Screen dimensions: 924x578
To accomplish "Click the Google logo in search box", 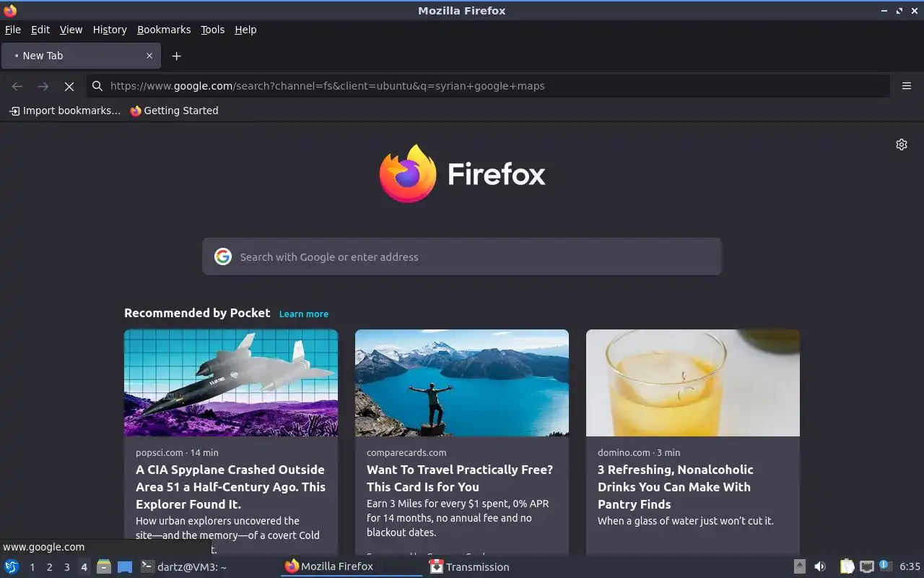I will [x=223, y=256].
